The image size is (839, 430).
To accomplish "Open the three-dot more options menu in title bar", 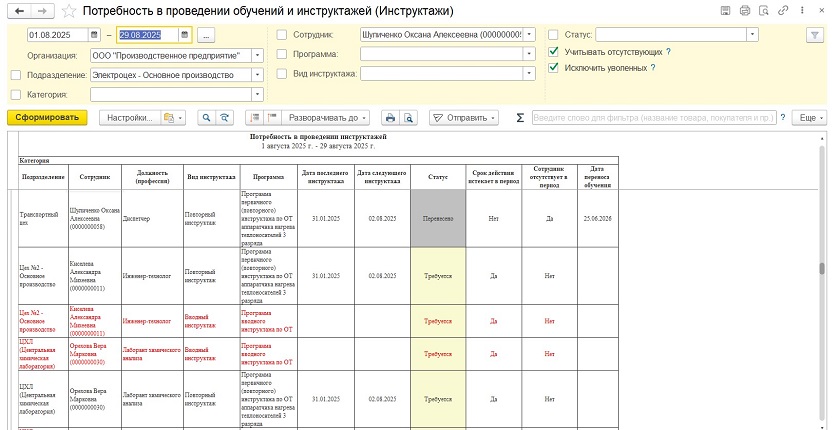I will pos(802,10).
